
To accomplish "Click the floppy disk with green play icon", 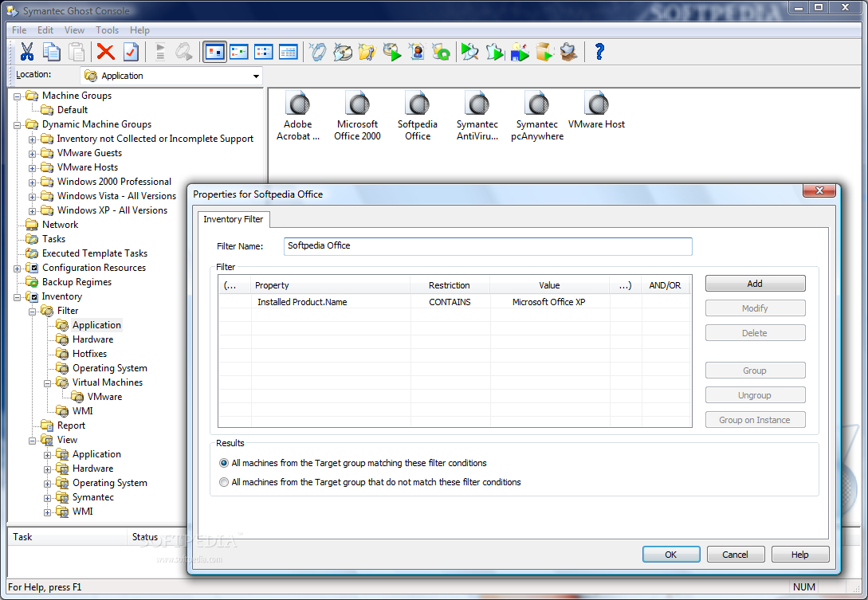I will pyautogui.click(x=520, y=52).
